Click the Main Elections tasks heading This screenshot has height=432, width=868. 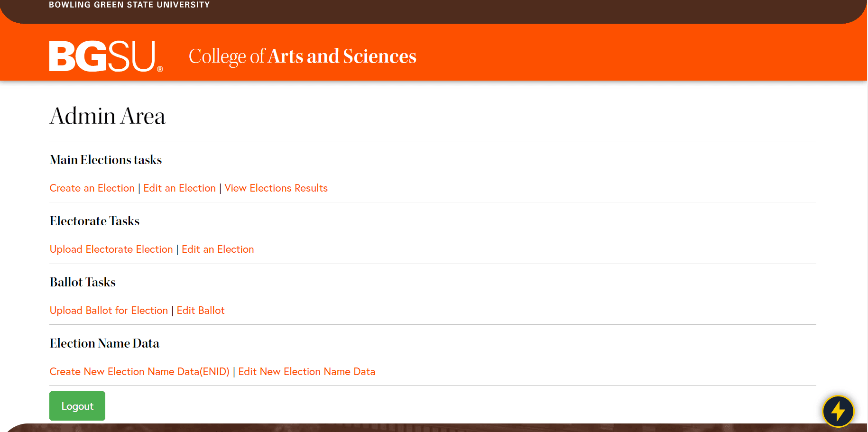106,160
